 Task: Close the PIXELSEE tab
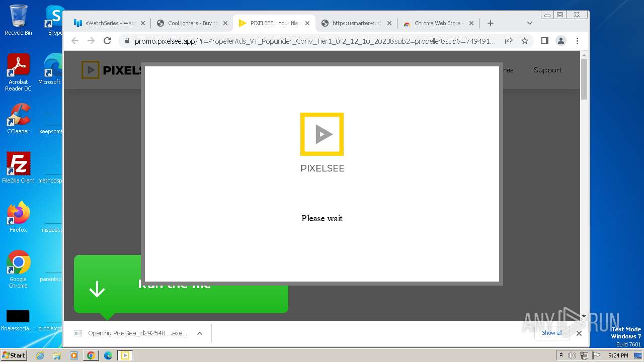pos(307,23)
